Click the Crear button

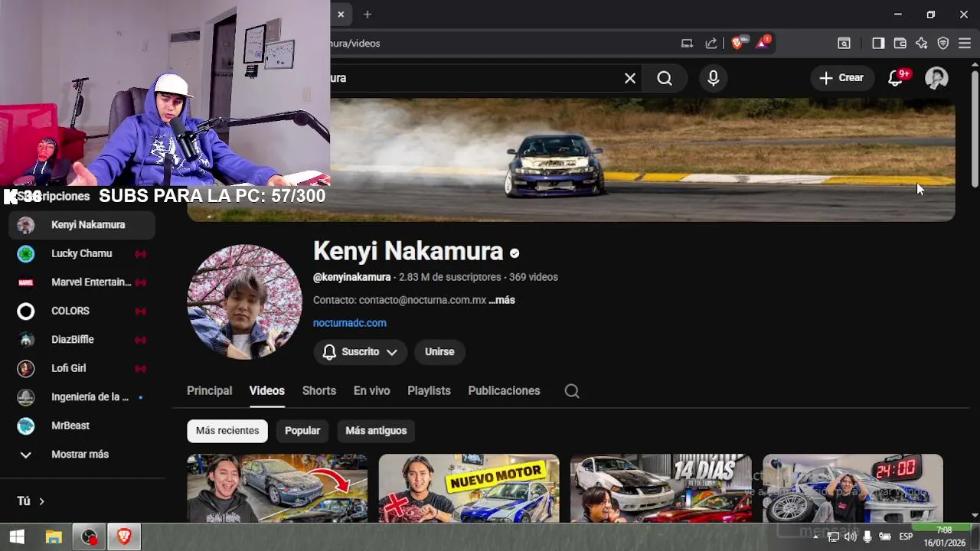[841, 78]
